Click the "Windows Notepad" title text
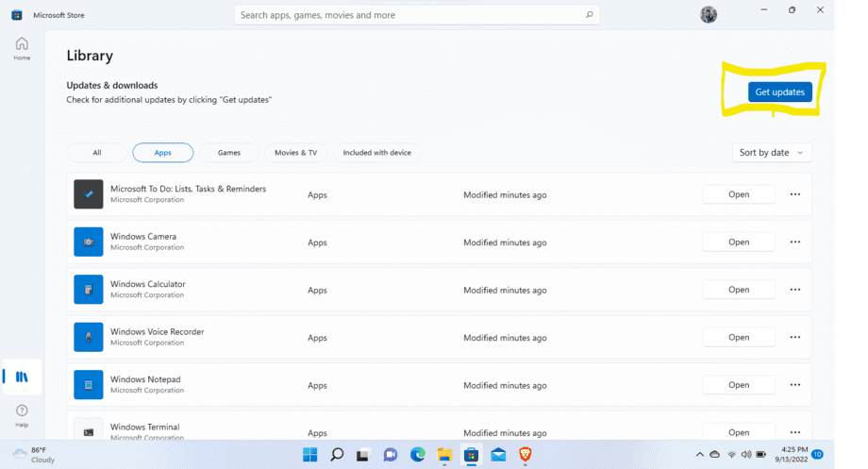 click(x=145, y=379)
